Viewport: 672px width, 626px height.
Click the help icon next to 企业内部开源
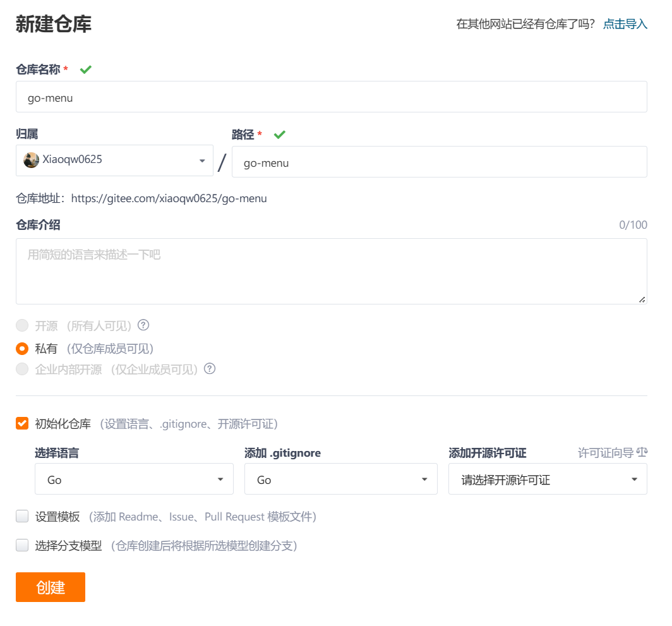[x=210, y=369]
